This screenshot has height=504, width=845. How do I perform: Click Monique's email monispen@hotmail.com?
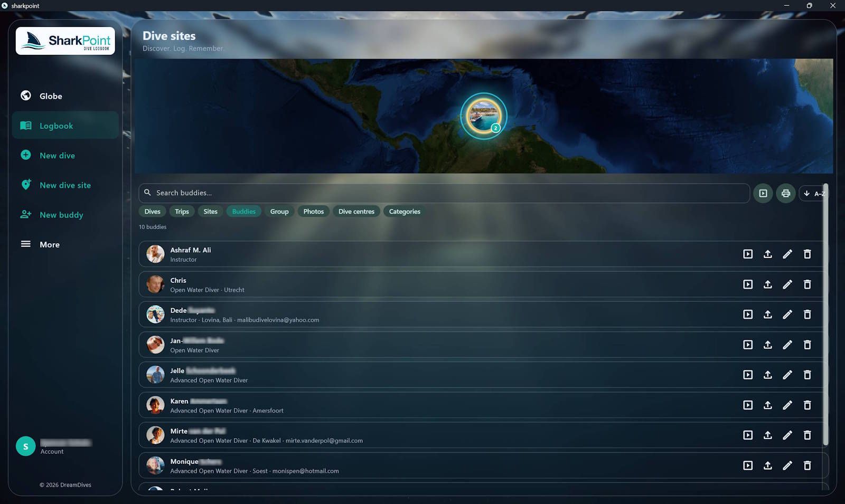[305, 471]
